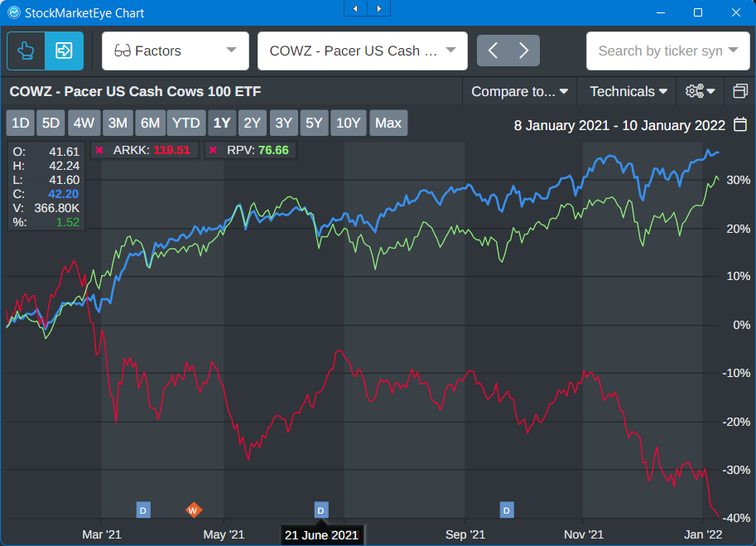Remove the ARKK comparison with red X
This screenshot has height=546, width=756.
[99, 150]
